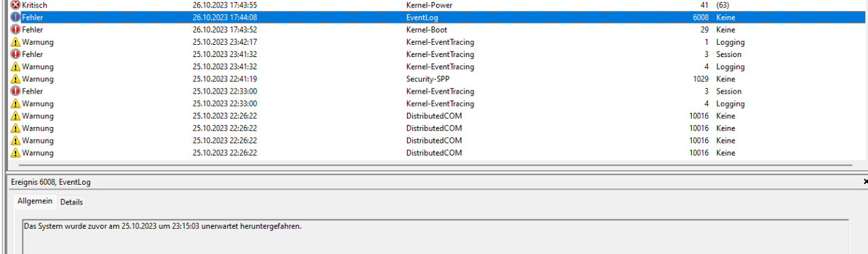Screen dimensions: 868x254
Task: Click the 'Warnung' label in the Security-SPP row
Action: (37, 79)
